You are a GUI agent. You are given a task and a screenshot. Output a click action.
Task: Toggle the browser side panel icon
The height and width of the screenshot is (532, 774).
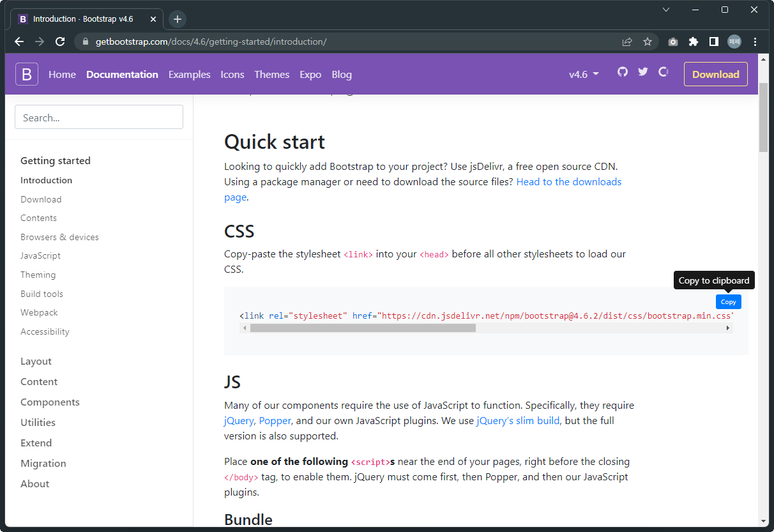[714, 42]
